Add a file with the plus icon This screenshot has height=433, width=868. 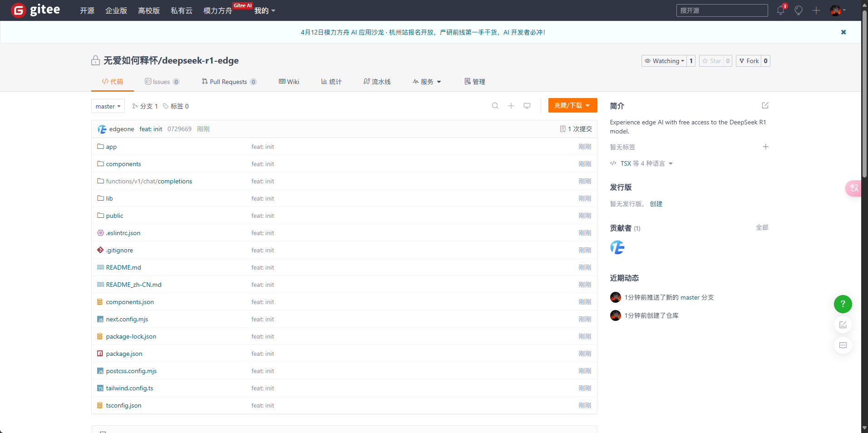[x=511, y=106]
